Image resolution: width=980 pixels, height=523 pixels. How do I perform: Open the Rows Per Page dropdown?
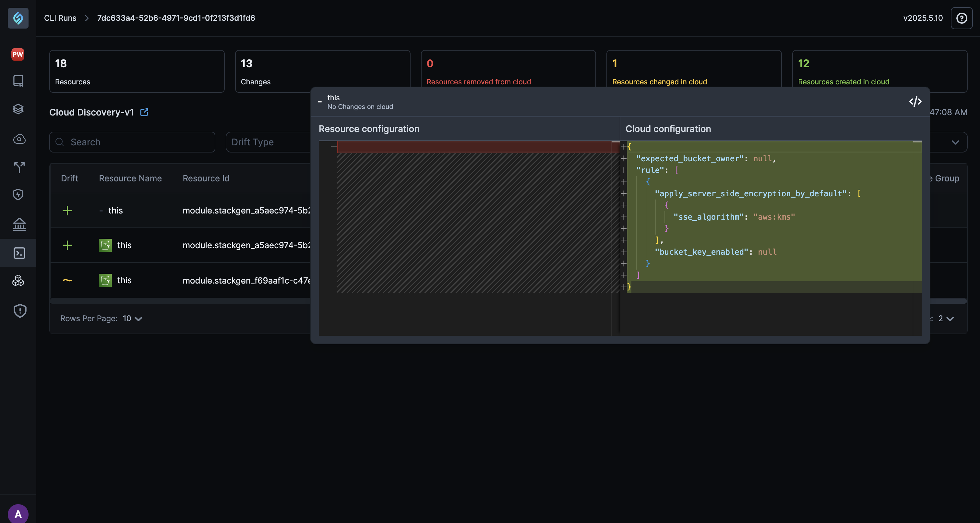132,319
